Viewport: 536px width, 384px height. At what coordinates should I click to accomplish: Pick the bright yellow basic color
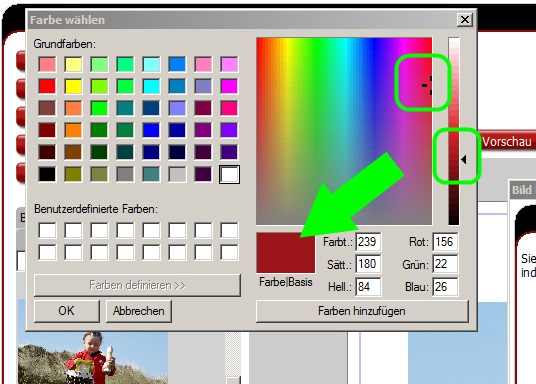point(73,86)
